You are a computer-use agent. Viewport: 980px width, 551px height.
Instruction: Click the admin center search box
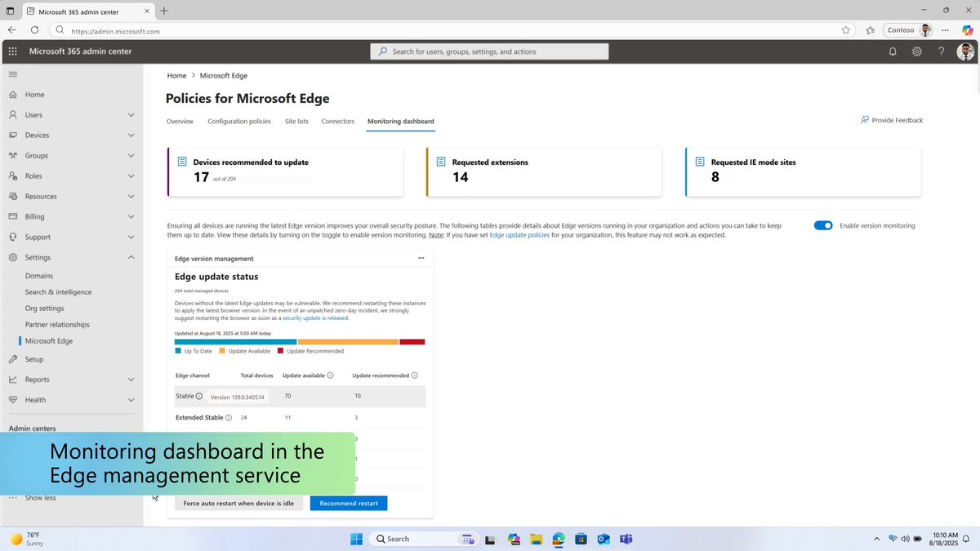pyautogui.click(x=489, y=51)
